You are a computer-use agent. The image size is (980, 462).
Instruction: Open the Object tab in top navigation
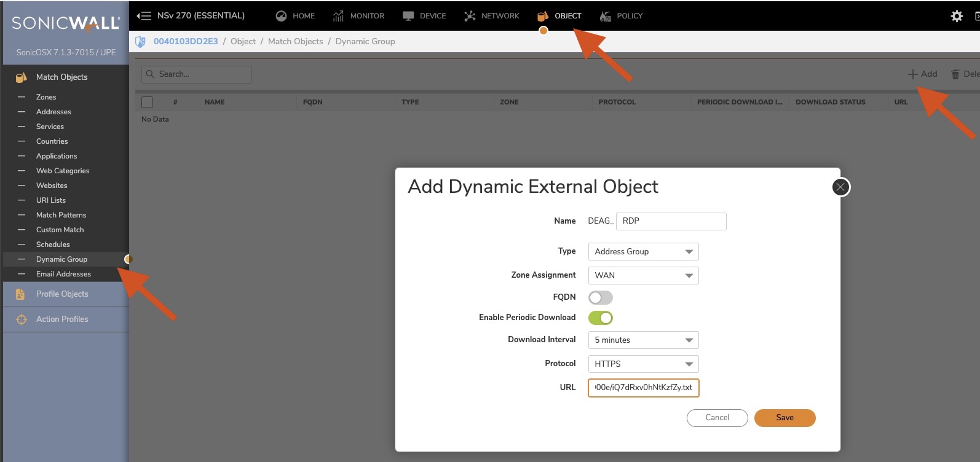click(x=559, y=16)
